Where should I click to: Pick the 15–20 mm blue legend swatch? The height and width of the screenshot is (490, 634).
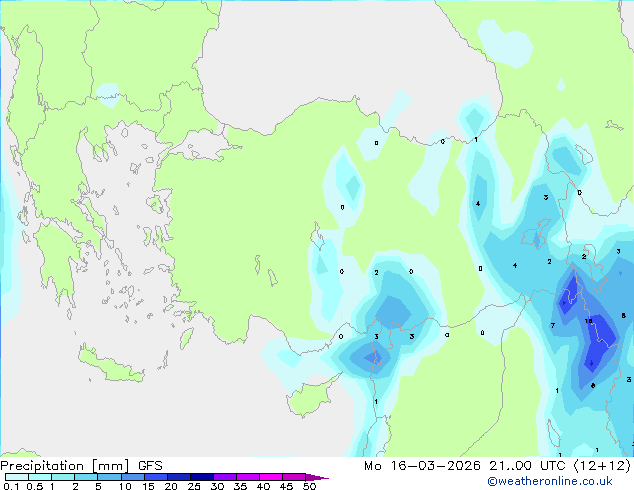click(156, 477)
